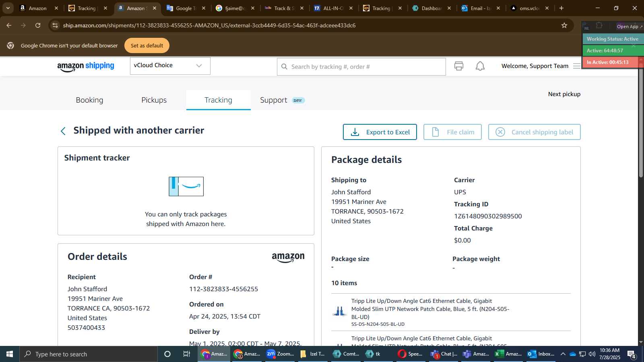This screenshot has height=362, width=644.
Task: Bookmark this page with the star icon
Action: (x=564, y=25)
